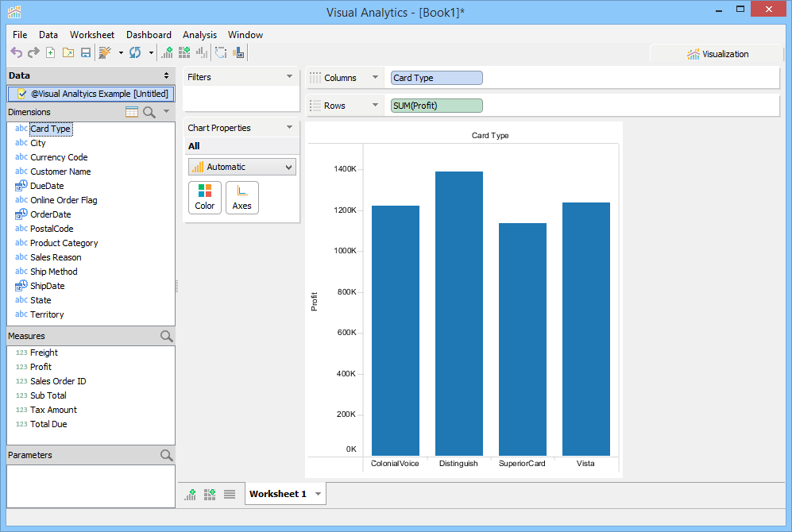
Task: Create a new book with the New icon
Action: pos(51,52)
